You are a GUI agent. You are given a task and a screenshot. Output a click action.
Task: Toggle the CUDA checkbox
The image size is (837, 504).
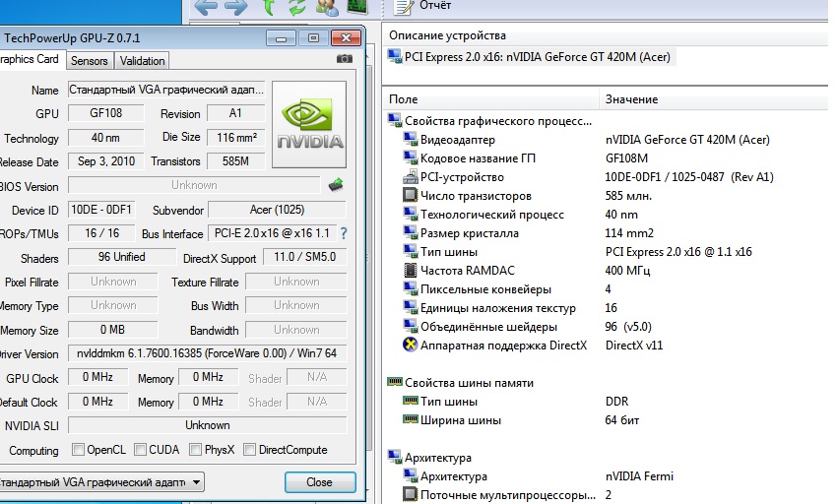[x=141, y=450]
